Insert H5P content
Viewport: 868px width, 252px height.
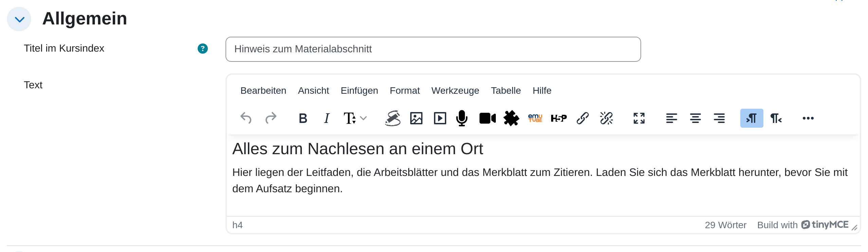coord(559,118)
